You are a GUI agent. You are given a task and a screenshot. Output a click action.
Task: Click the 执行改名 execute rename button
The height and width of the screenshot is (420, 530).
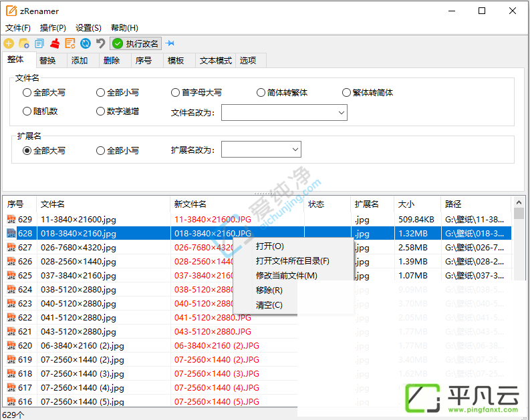[136, 43]
